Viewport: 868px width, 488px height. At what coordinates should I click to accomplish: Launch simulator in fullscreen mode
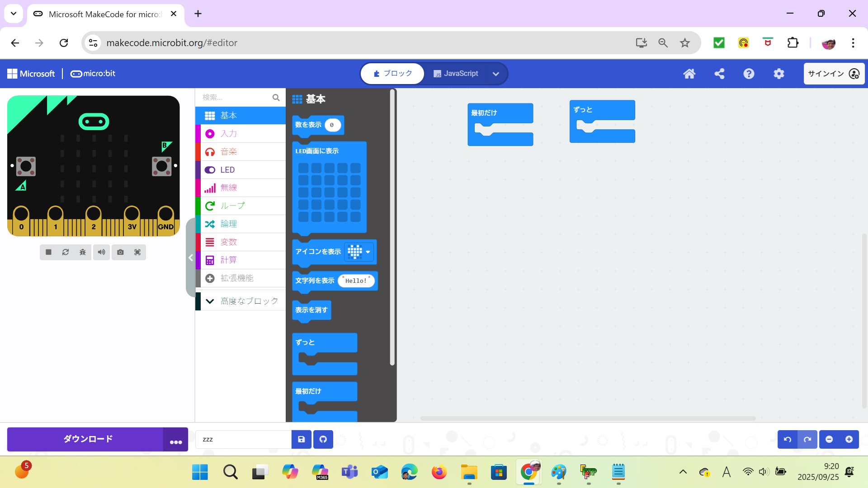tap(137, 252)
